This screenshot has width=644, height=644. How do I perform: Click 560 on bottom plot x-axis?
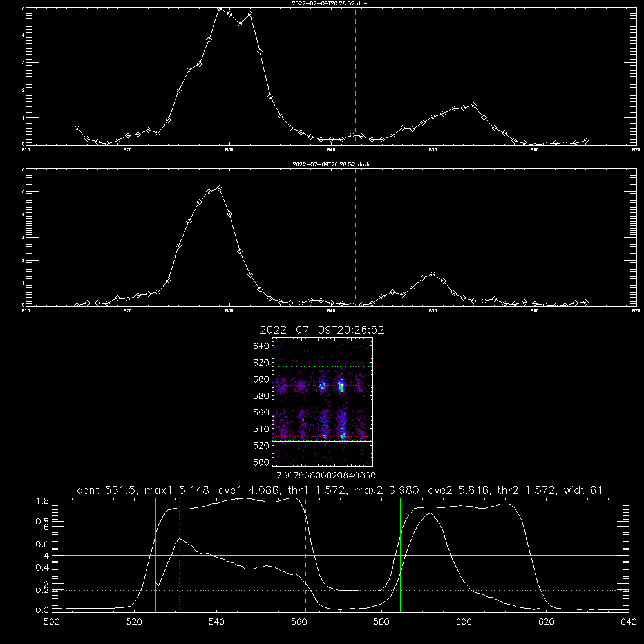pos(299,622)
